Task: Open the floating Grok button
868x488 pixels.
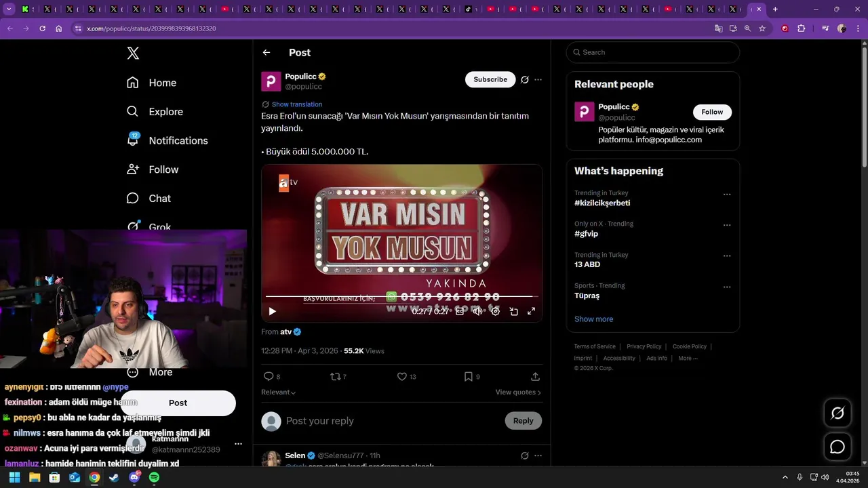Action: tap(837, 413)
